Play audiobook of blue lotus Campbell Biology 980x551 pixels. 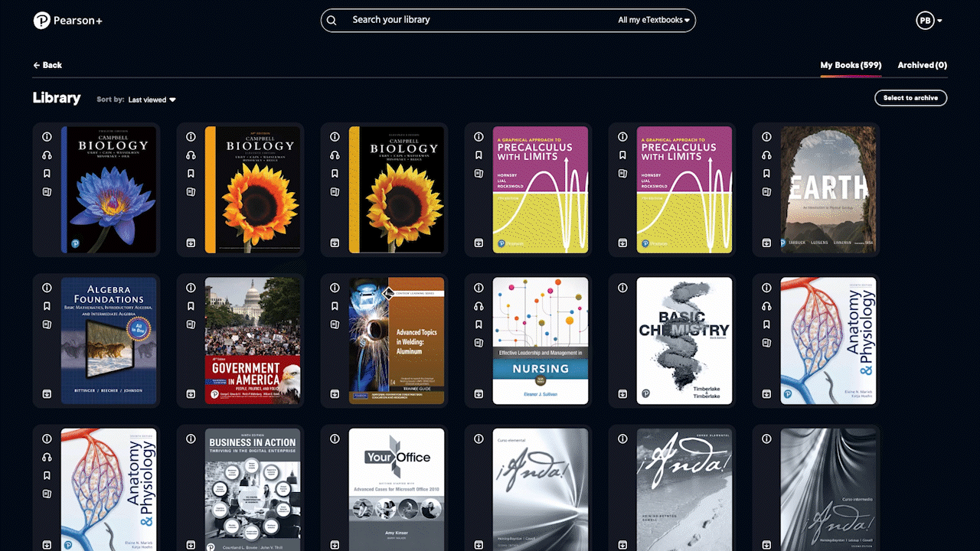47,155
